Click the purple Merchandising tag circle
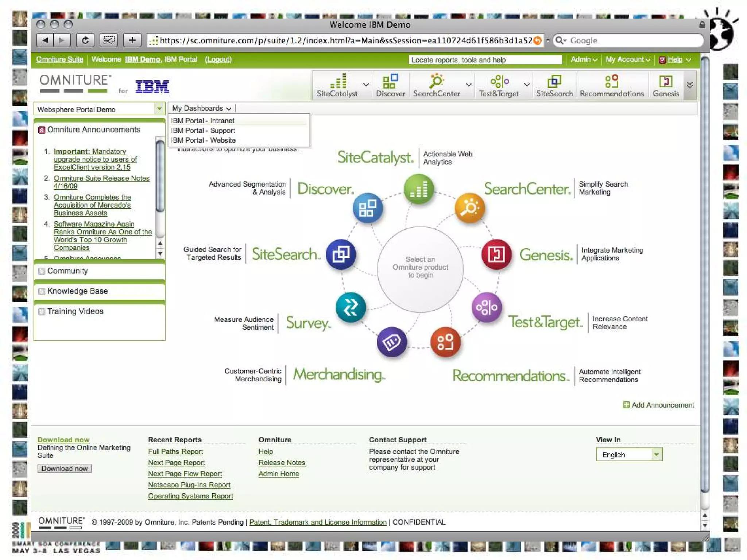The width and height of the screenshot is (747, 560). pyautogui.click(x=392, y=342)
